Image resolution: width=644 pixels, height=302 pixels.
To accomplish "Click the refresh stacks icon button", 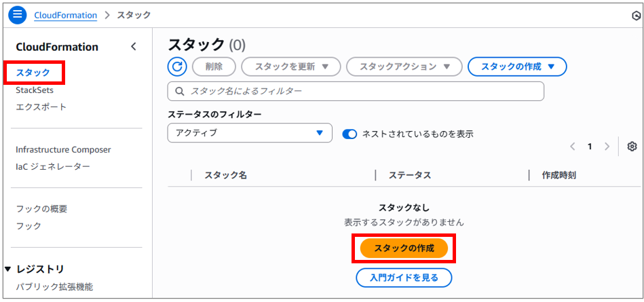I will click(177, 67).
